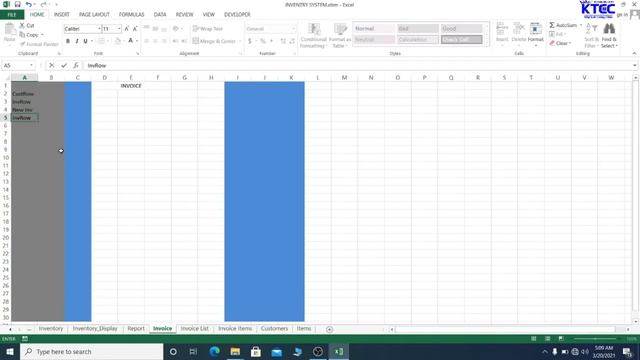Apply the Normal cell style
The height and width of the screenshot is (360, 640).
374,29
